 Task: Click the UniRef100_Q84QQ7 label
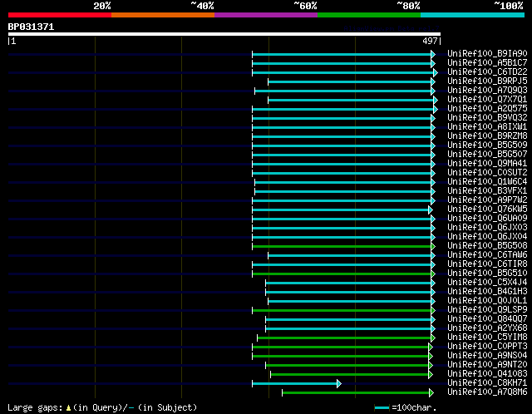[487, 319]
